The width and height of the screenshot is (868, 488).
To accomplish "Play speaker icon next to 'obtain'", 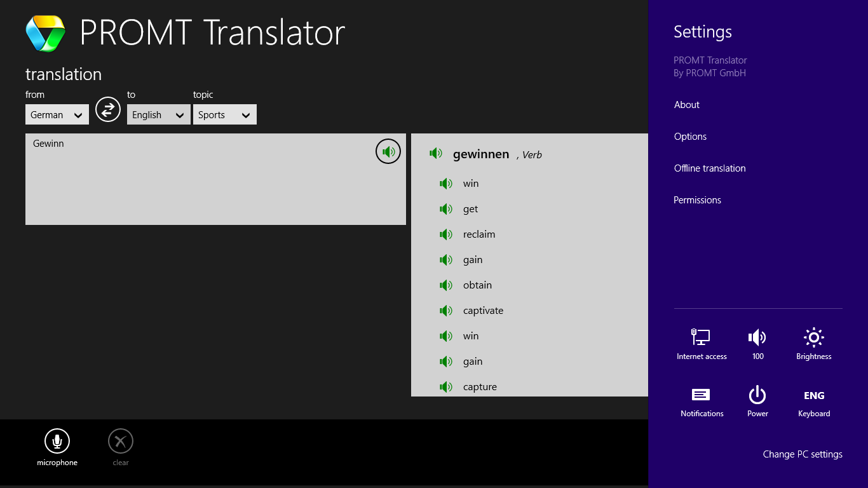I will (x=446, y=285).
